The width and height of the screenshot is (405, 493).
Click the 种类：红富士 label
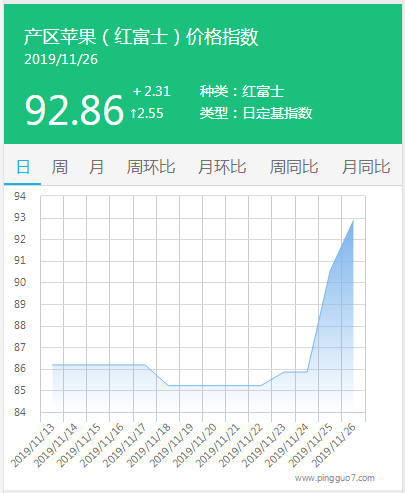(x=242, y=91)
